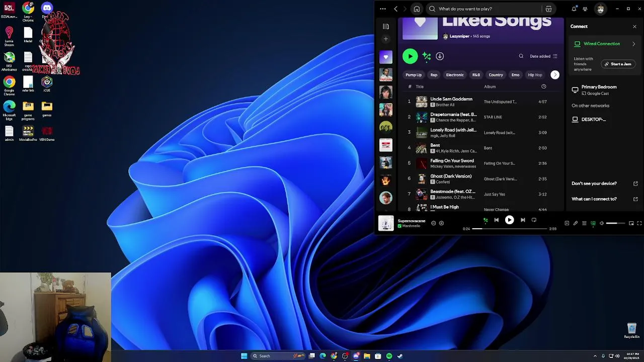Open Friend Activity icon
The height and width of the screenshot is (362, 644).
click(x=585, y=9)
